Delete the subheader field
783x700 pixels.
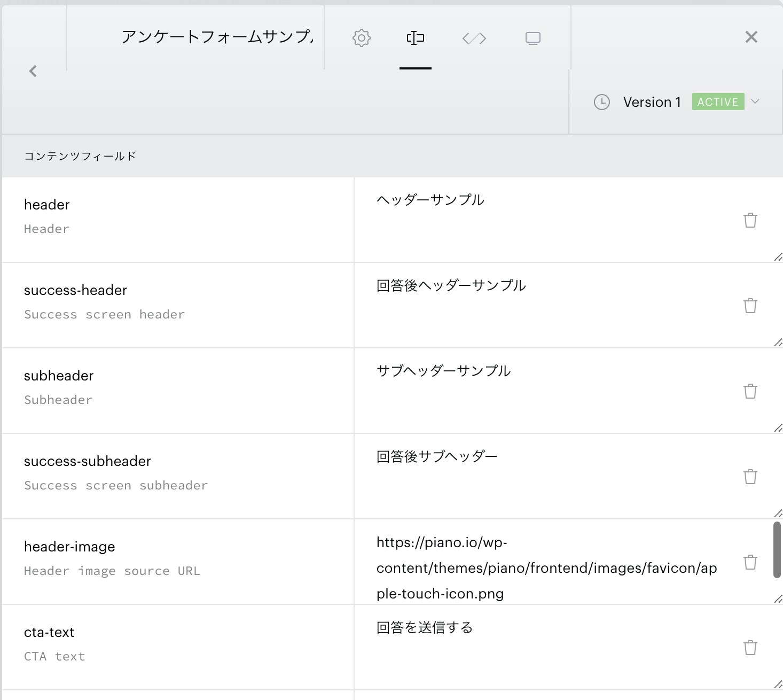[750, 391]
